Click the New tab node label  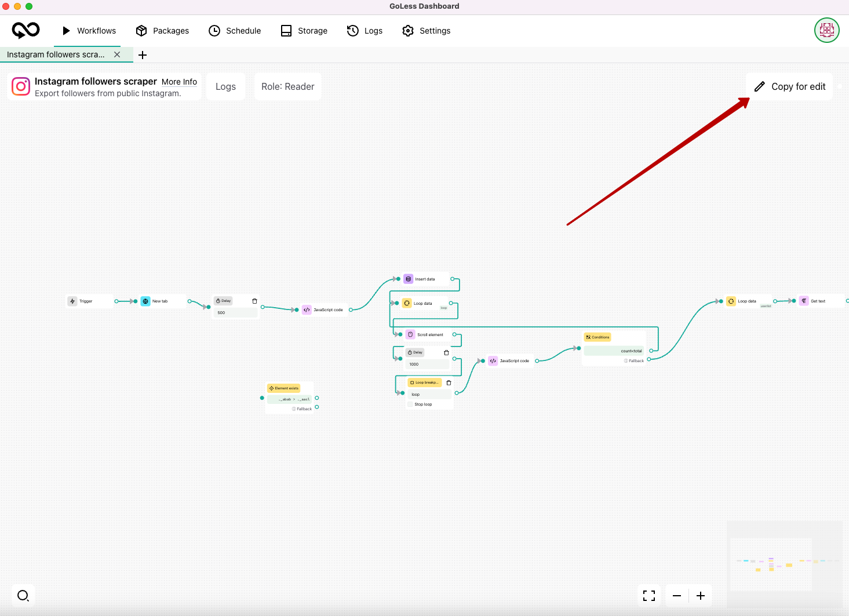(x=160, y=301)
